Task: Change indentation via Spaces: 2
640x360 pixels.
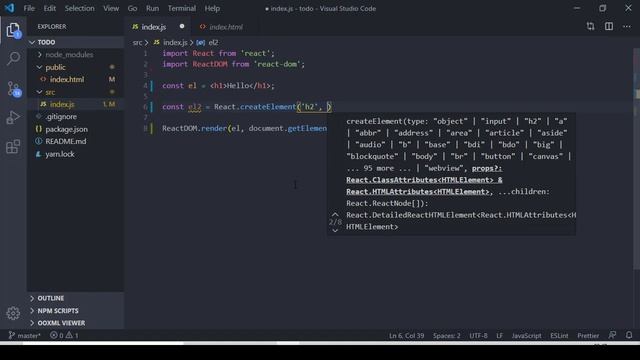Action: (447, 336)
